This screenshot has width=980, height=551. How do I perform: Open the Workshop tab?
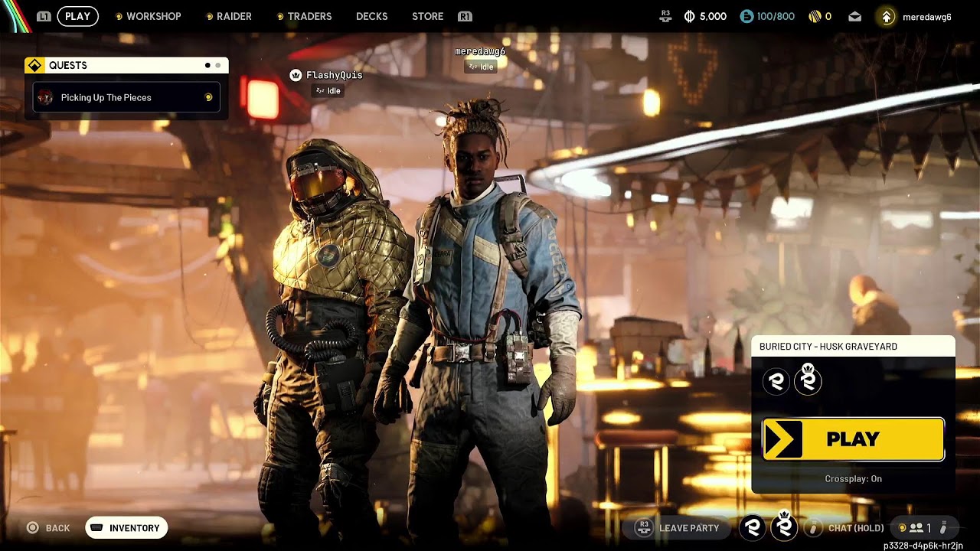(153, 16)
